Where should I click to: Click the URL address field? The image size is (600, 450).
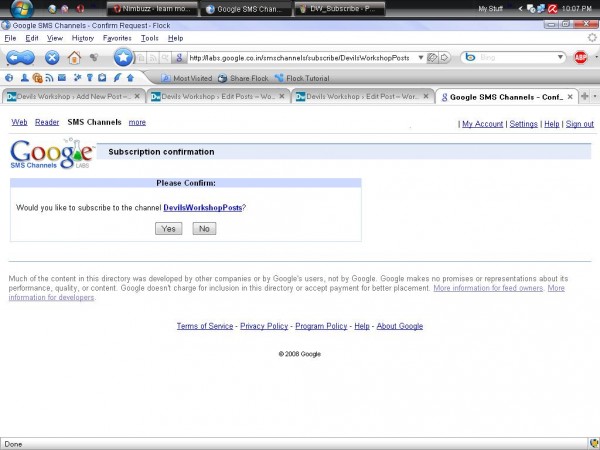pyautogui.click(x=302, y=58)
